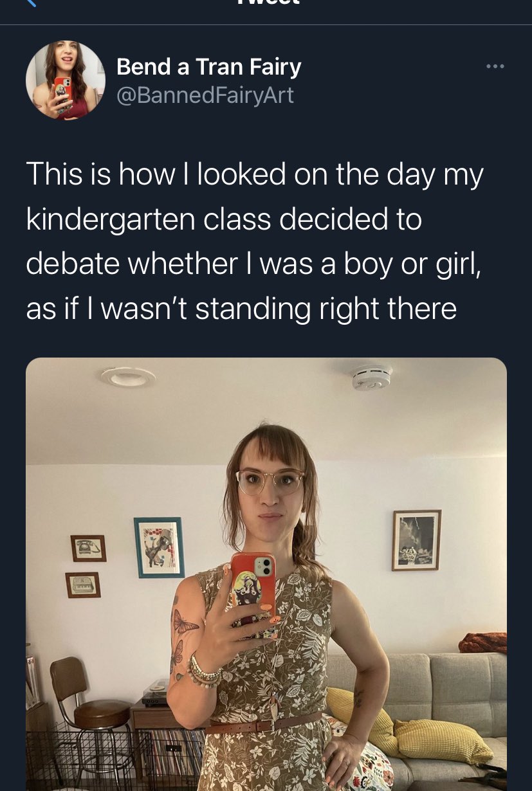532x791 pixels.
Task: Tap the word kindergarten in the tweet
Action: click(110, 220)
